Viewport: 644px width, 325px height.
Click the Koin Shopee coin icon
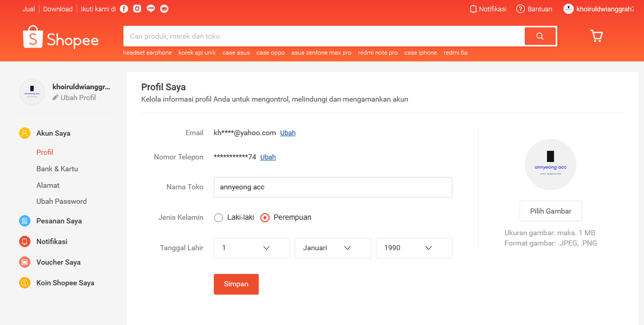pyautogui.click(x=24, y=283)
